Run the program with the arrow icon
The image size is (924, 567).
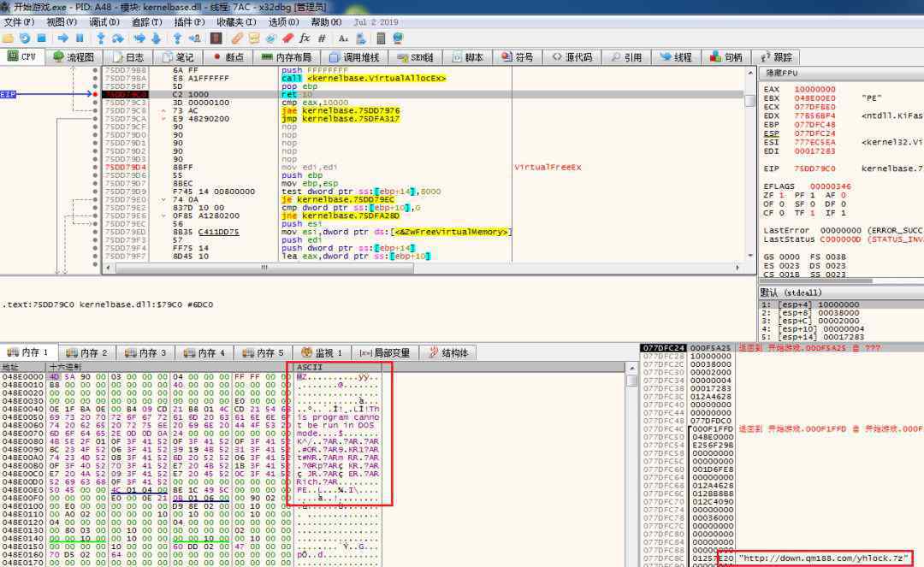[63, 38]
